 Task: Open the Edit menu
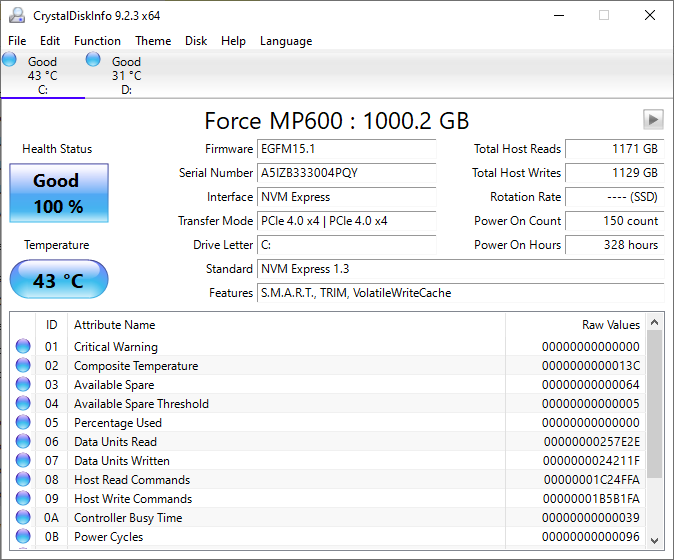point(50,41)
